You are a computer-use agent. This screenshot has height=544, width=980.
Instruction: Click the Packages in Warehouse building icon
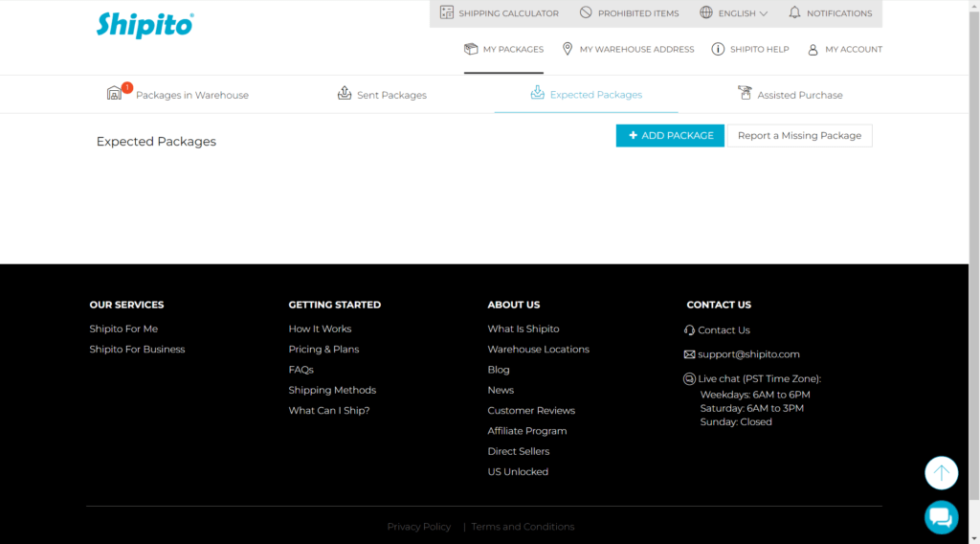114,94
